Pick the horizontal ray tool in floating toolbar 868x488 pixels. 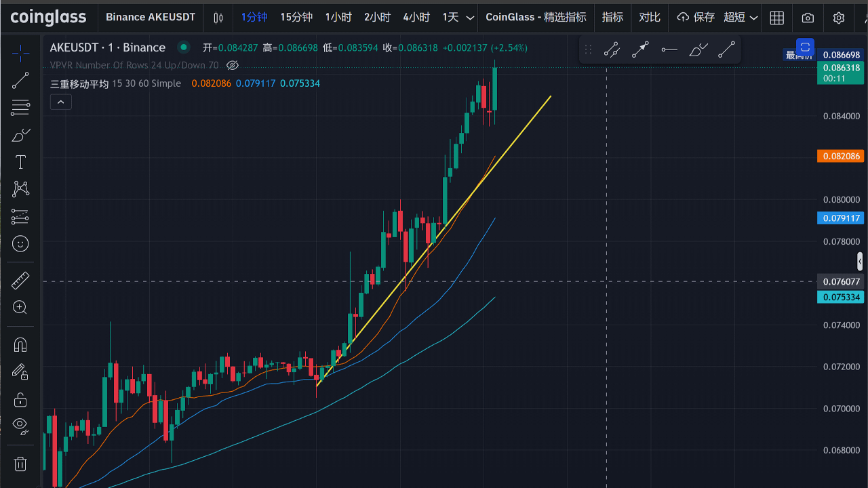(669, 49)
